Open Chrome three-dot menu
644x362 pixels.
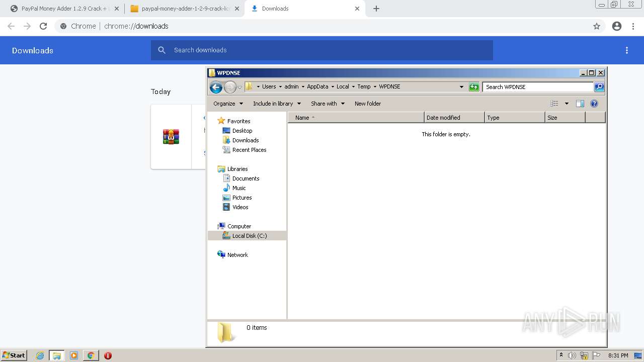point(633,26)
